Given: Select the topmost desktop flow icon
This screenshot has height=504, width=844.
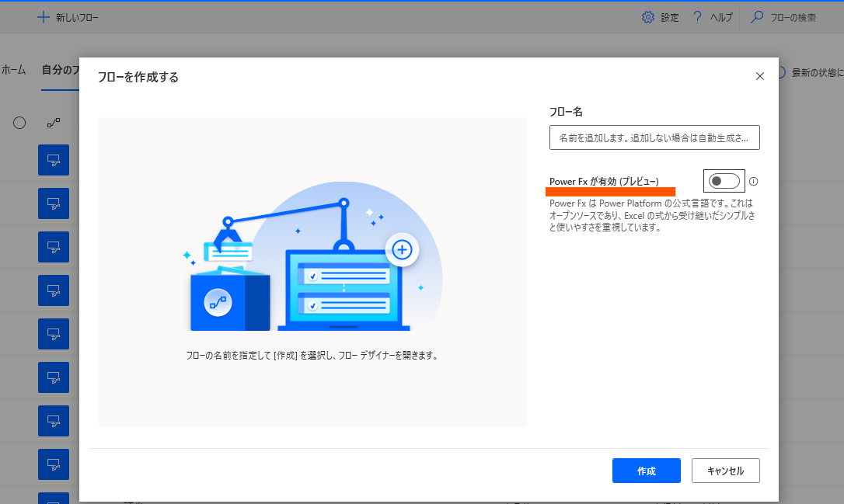Looking at the screenshot, I should [54, 159].
